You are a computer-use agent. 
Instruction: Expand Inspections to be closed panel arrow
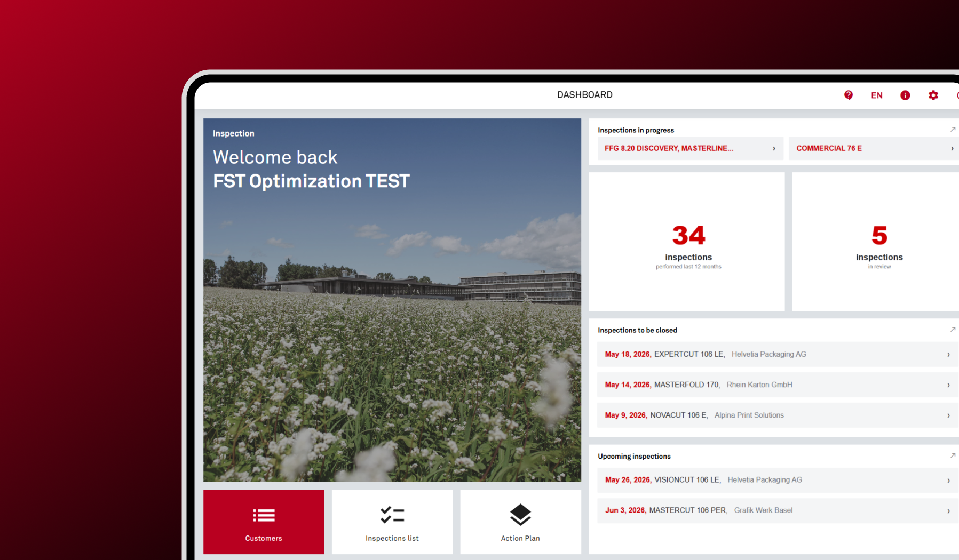(x=953, y=330)
